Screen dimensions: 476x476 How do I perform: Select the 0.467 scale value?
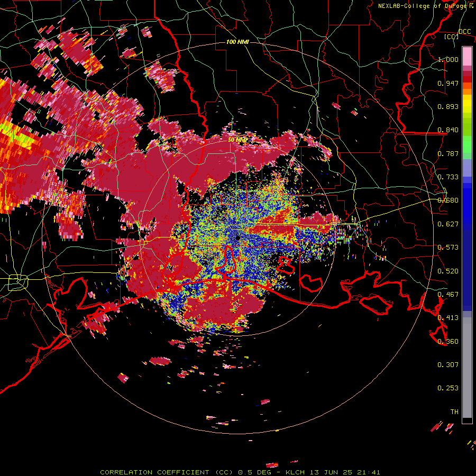click(x=448, y=295)
